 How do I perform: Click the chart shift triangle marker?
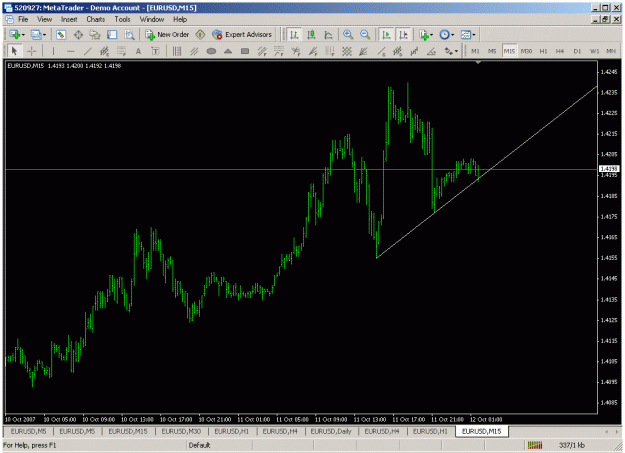[x=478, y=63]
